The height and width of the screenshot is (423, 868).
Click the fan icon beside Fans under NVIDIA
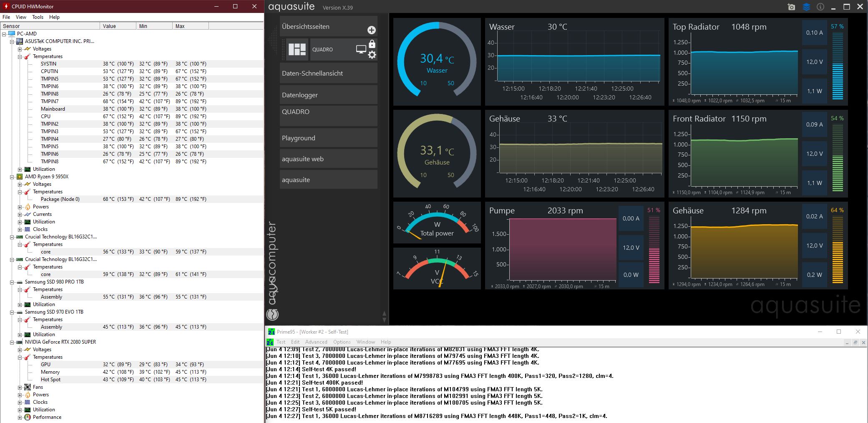[28, 387]
